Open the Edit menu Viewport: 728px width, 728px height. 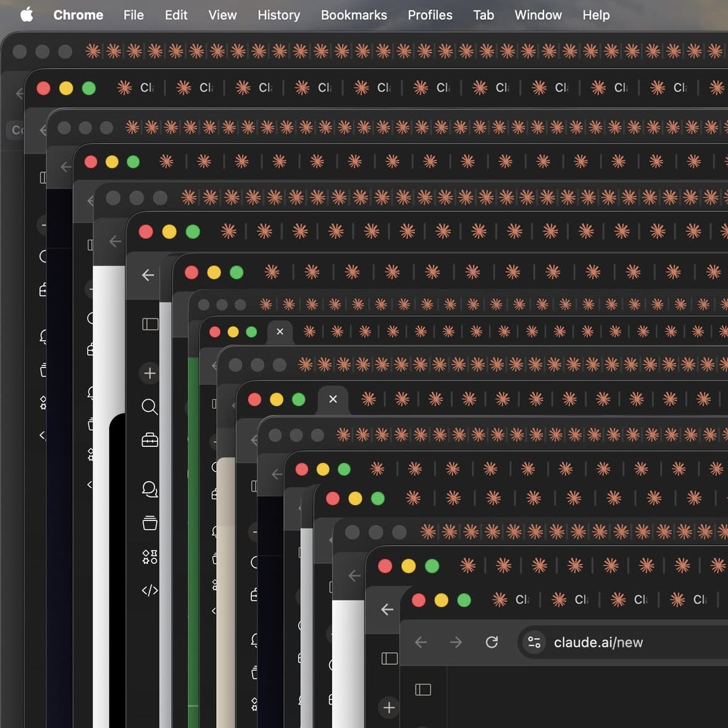click(176, 15)
